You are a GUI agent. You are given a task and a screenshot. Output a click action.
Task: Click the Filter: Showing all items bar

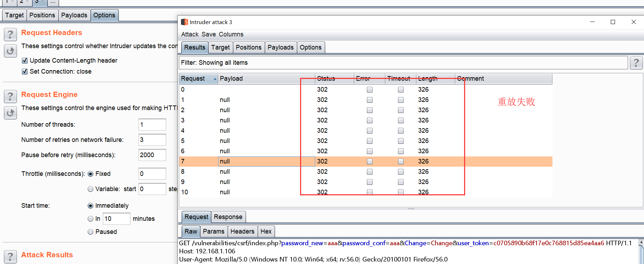pos(403,63)
